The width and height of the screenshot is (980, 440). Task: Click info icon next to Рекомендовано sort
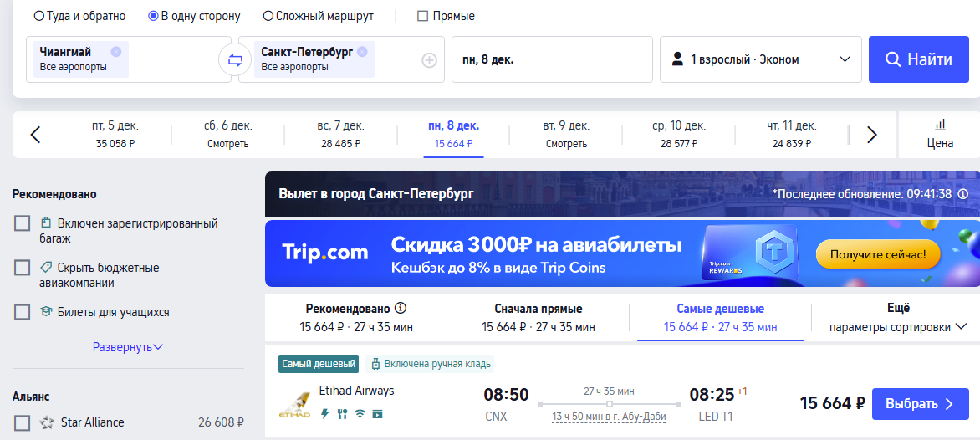[x=401, y=308]
